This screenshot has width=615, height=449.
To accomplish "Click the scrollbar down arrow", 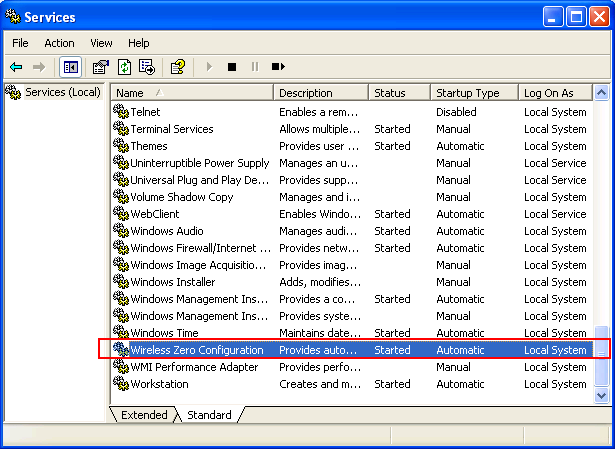I will 601,395.
